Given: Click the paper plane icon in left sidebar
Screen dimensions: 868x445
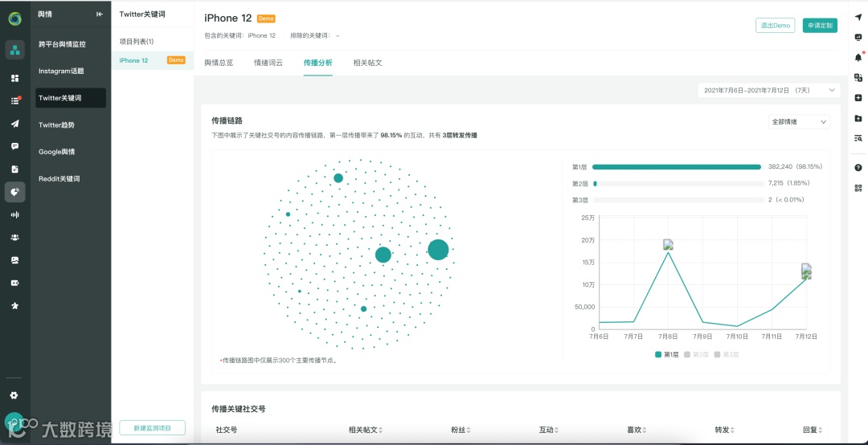Looking at the screenshot, I should click(x=15, y=124).
